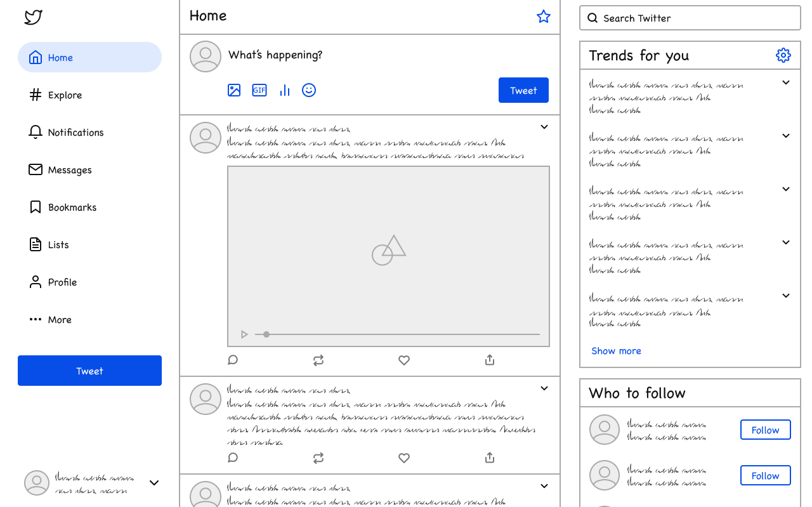Share the first tweet with video
Image resolution: width=812 pixels, height=507 pixels.
pos(490,360)
